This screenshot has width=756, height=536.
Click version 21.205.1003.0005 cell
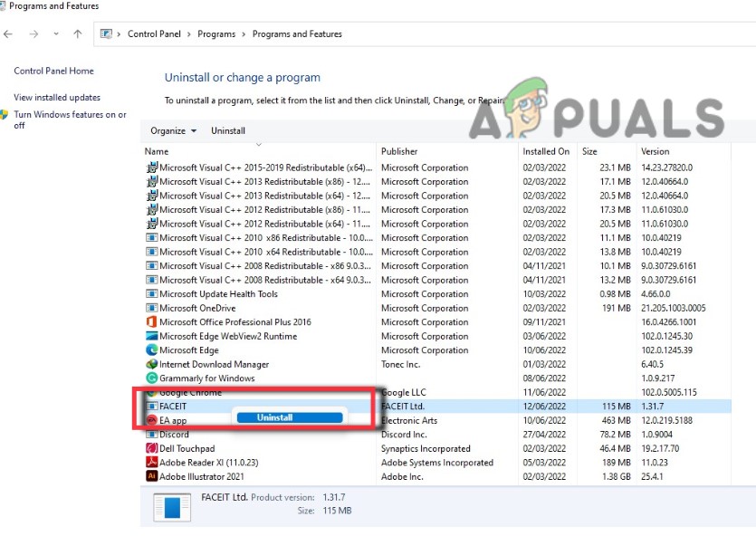click(x=674, y=308)
